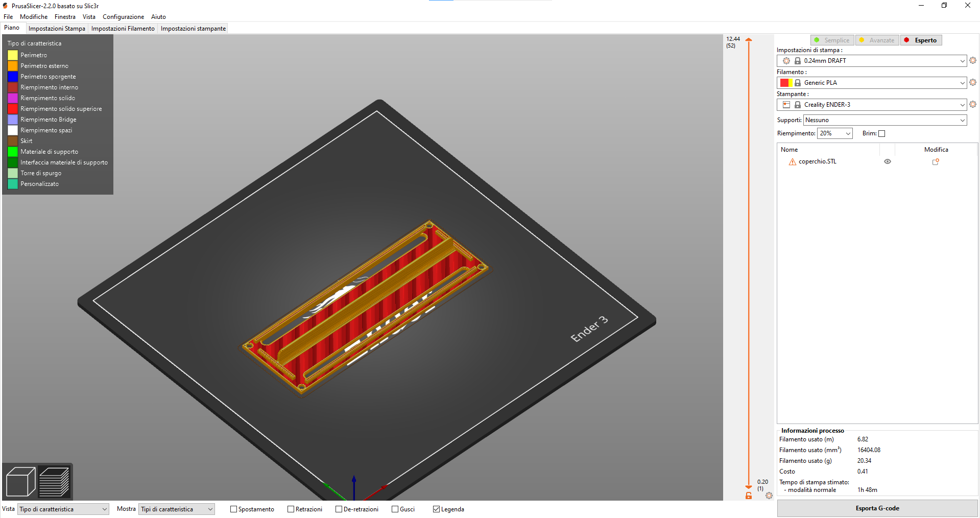Image resolution: width=980 pixels, height=518 pixels.
Task: Select the layers preview view icon
Action: (54, 481)
